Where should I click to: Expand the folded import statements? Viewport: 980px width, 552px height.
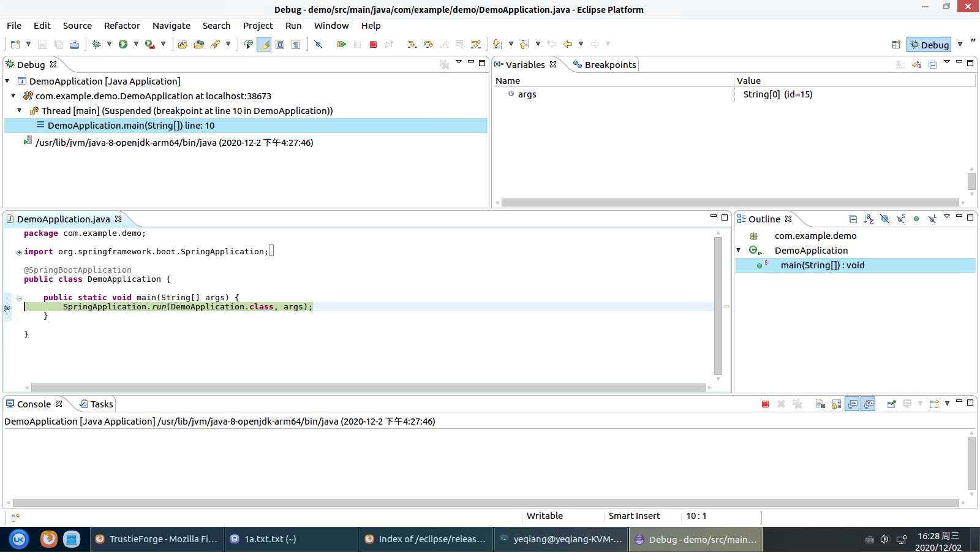[x=19, y=252]
